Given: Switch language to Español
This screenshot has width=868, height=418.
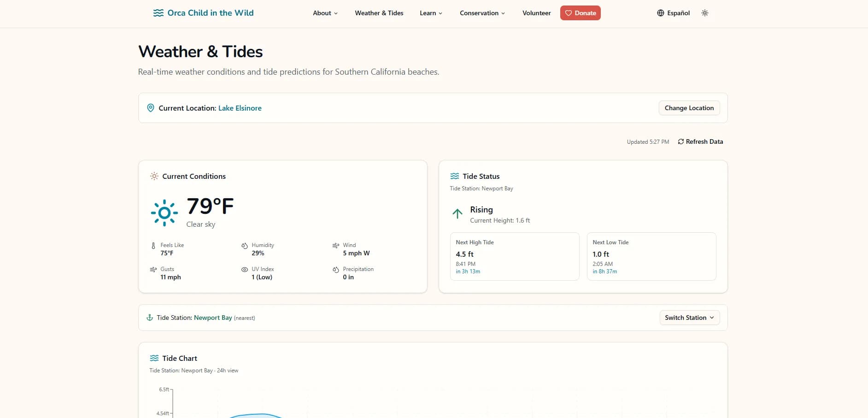Looking at the screenshot, I should click(x=678, y=13).
